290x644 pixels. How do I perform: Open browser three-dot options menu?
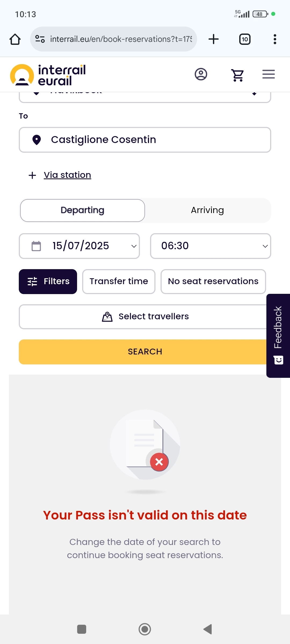275,39
